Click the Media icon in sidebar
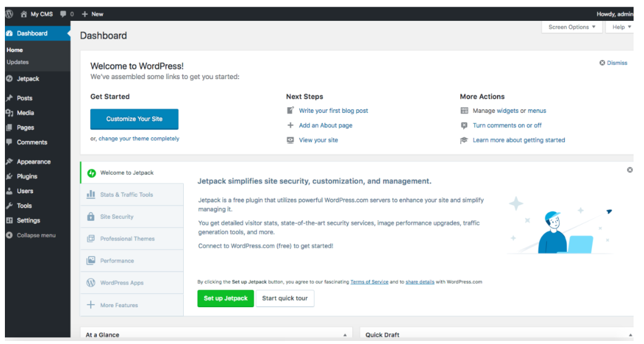This screenshot has width=644, height=344. 9,113
